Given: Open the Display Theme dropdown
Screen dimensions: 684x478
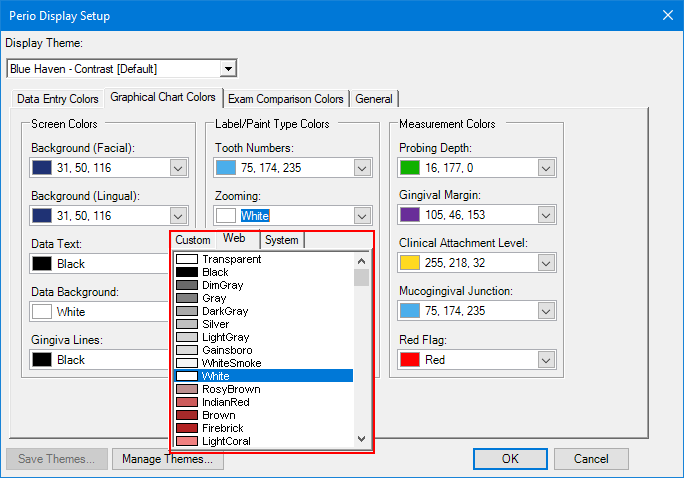Looking at the screenshot, I should coord(228,69).
